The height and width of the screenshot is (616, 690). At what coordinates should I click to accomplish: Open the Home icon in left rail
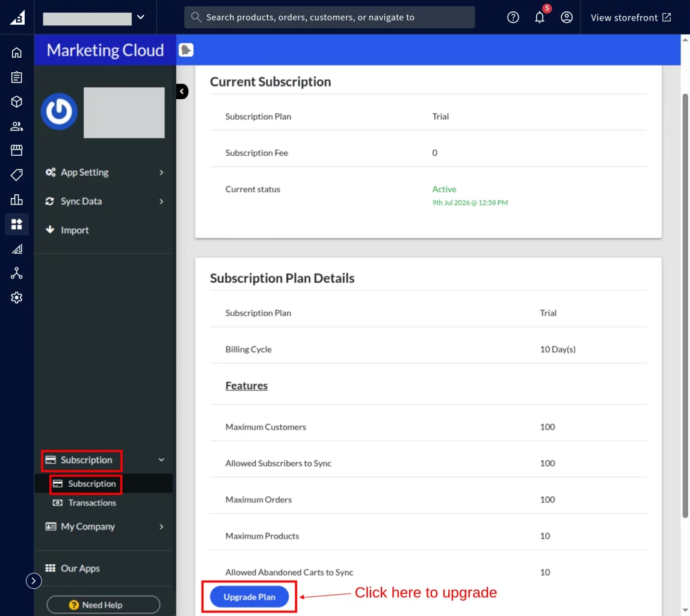pyautogui.click(x=17, y=53)
